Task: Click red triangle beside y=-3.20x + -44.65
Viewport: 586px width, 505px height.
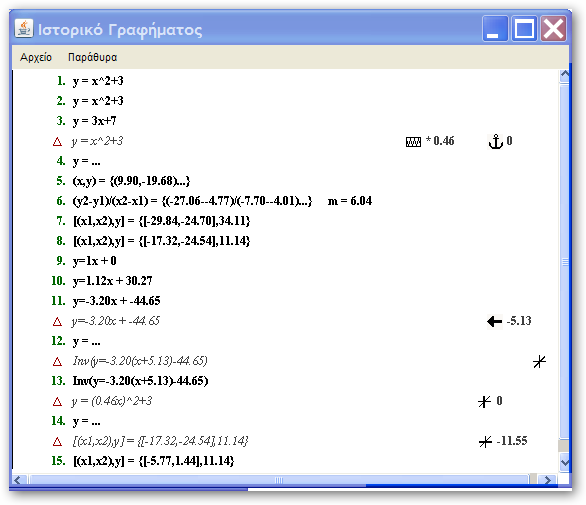Action: coord(57,321)
